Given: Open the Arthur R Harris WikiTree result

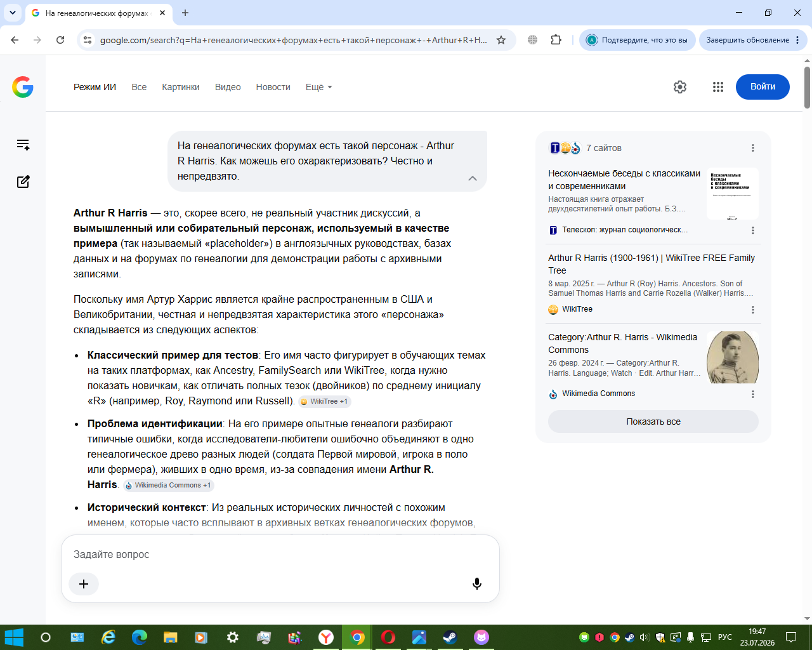Looking at the screenshot, I should [652, 264].
